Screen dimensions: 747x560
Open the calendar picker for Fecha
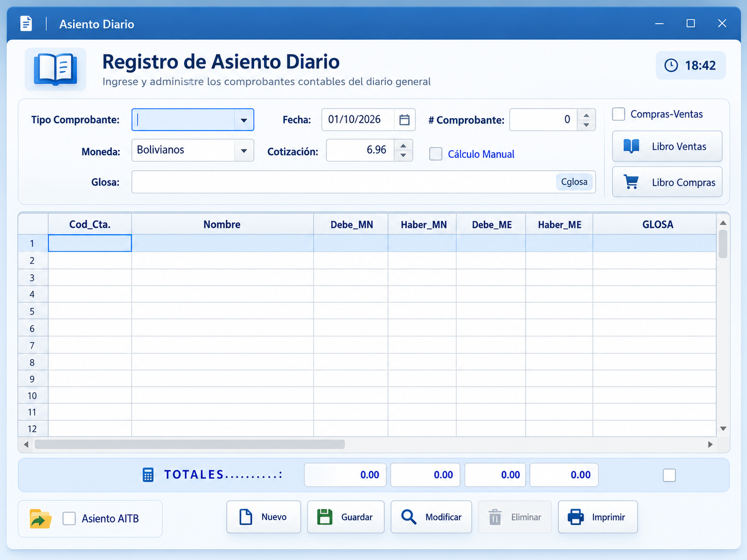coord(404,120)
